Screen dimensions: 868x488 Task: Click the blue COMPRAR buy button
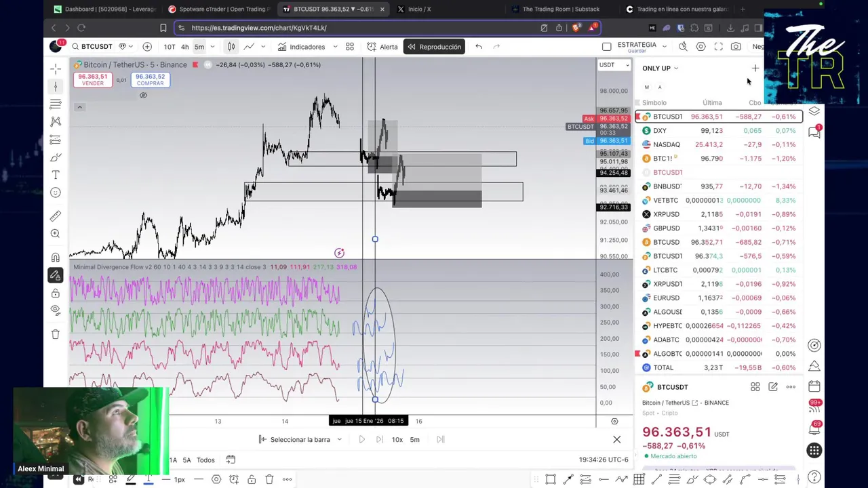tap(150, 79)
